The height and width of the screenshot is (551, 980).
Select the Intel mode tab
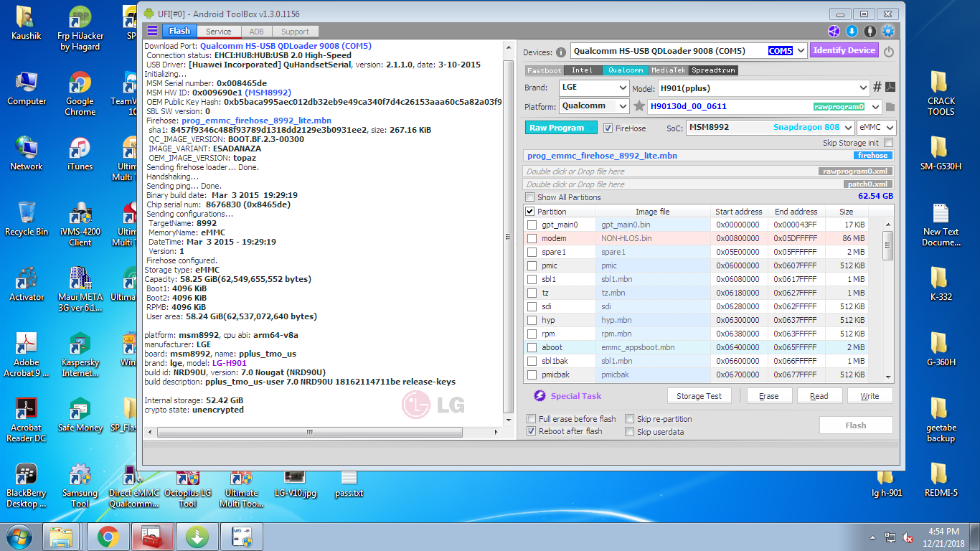pyautogui.click(x=582, y=70)
